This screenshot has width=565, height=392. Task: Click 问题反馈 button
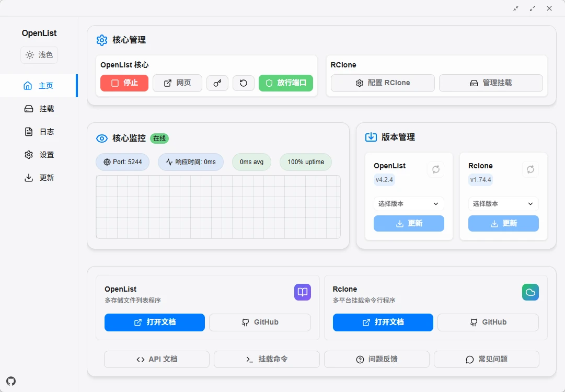[x=376, y=360]
